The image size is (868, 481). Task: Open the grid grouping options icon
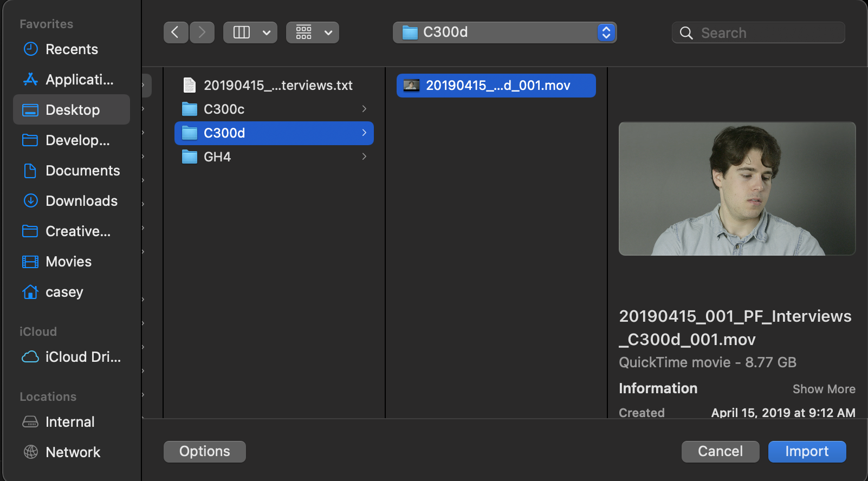click(304, 32)
